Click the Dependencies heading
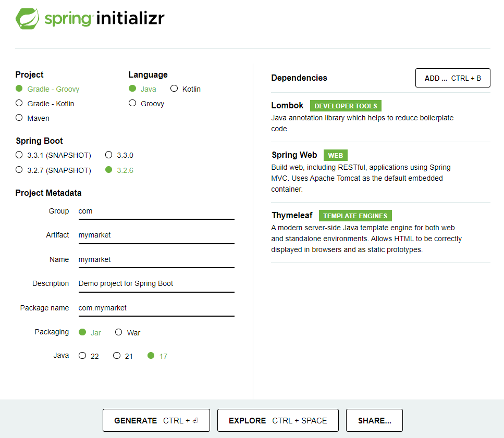The height and width of the screenshot is (438, 504). (x=299, y=78)
